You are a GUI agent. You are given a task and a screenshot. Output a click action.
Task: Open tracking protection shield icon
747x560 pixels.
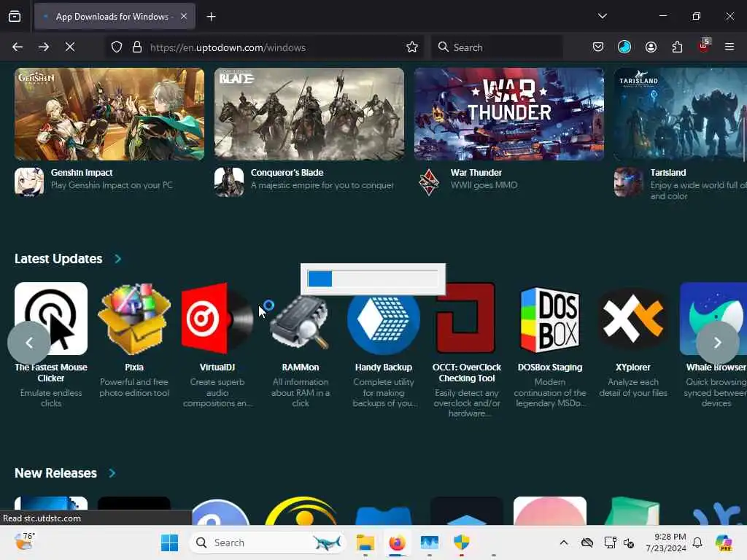pos(117,47)
